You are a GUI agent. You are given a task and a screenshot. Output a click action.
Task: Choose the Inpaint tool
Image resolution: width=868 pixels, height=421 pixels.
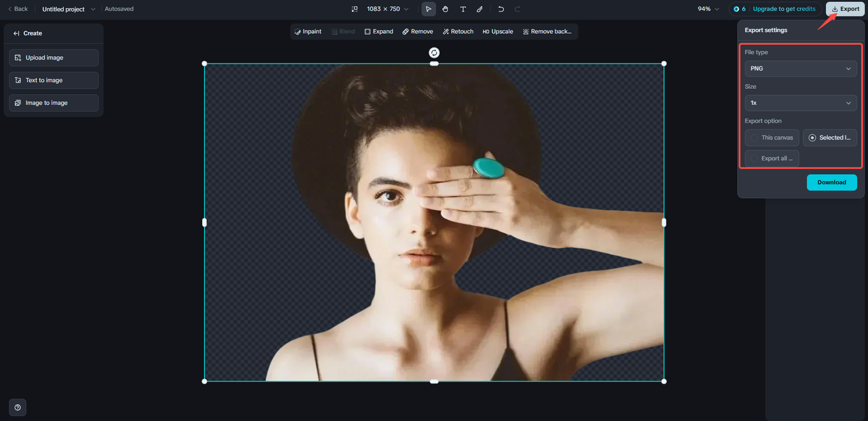(308, 32)
